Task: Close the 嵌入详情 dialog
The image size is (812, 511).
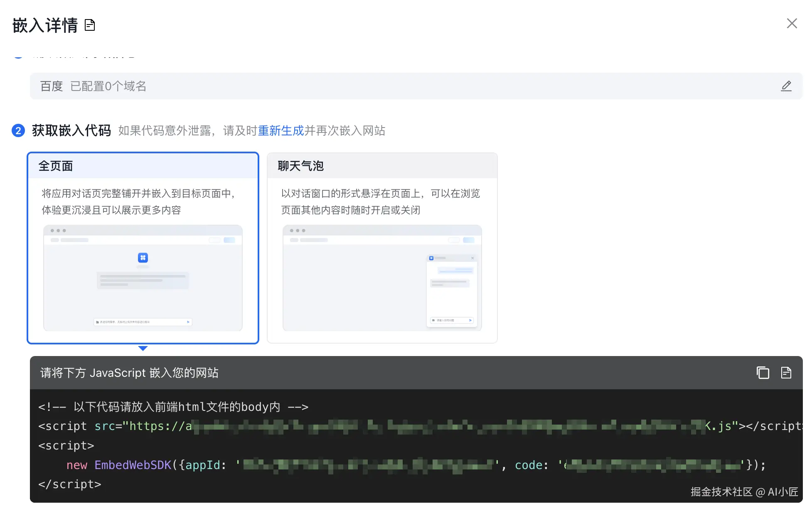Action: [792, 24]
